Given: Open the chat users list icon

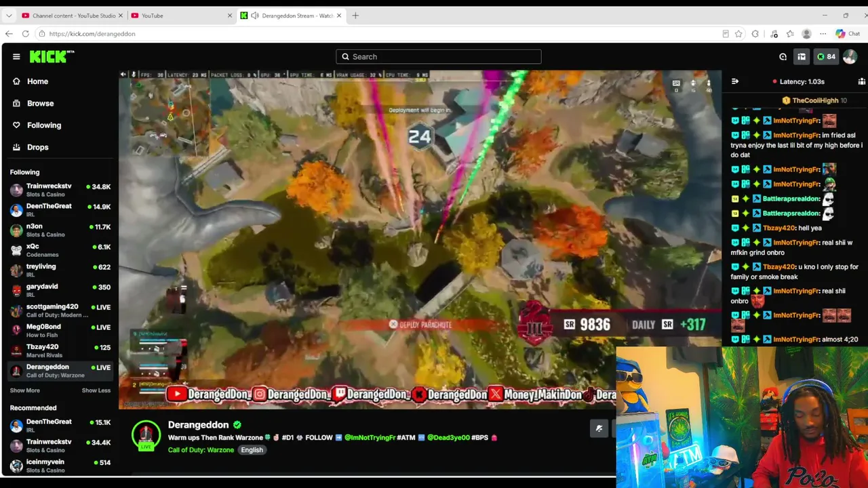Looking at the screenshot, I should tap(861, 81).
